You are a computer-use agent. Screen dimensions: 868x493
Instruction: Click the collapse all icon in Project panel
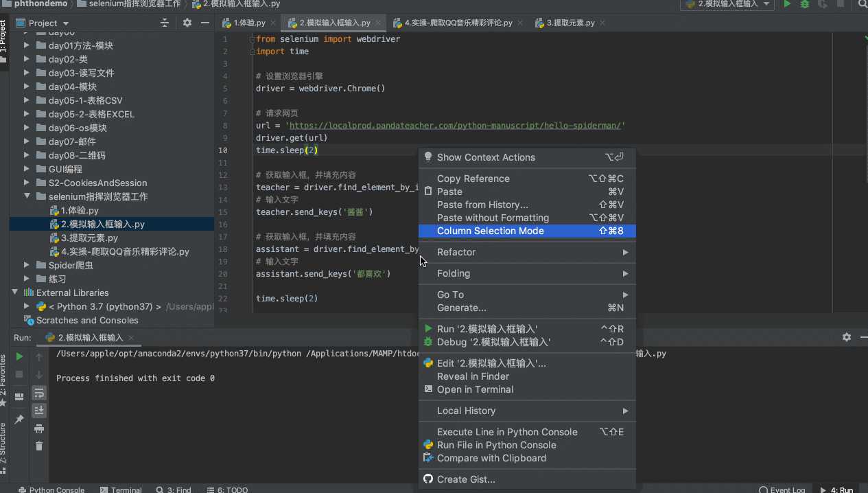click(x=165, y=23)
